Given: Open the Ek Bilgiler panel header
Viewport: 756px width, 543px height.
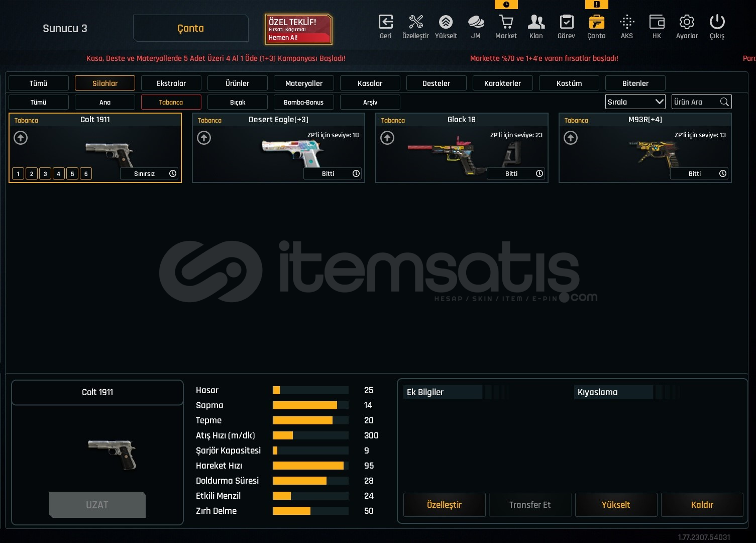Looking at the screenshot, I should (443, 392).
